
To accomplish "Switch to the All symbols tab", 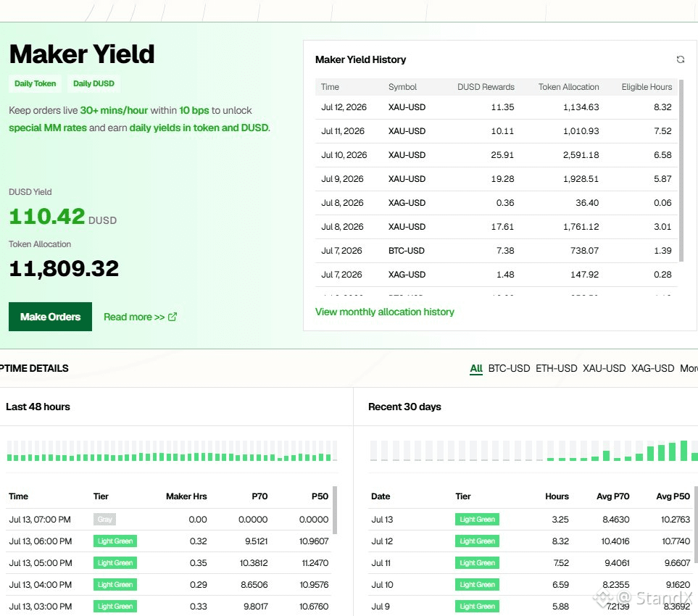I will (x=476, y=369).
